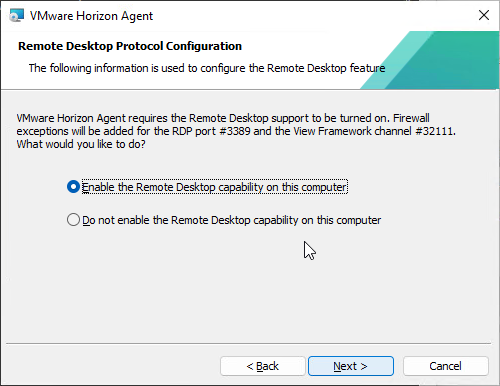
Task: Click the horizontal separator line above buttons
Action: 249,343
